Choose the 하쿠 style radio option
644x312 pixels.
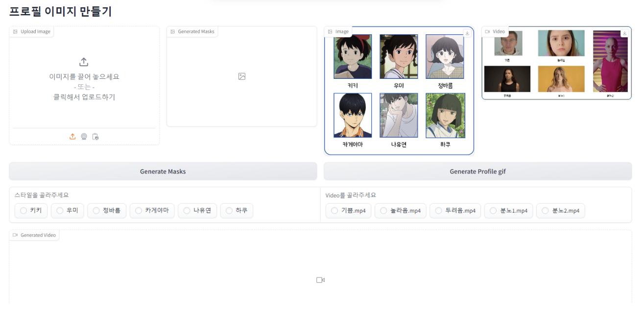click(x=237, y=211)
